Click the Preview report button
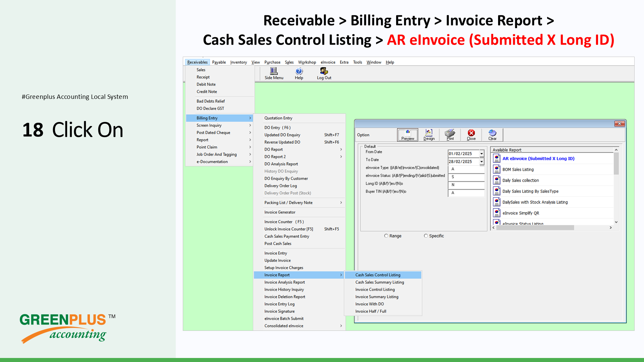The image size is (644, 362). click(408, 135)
